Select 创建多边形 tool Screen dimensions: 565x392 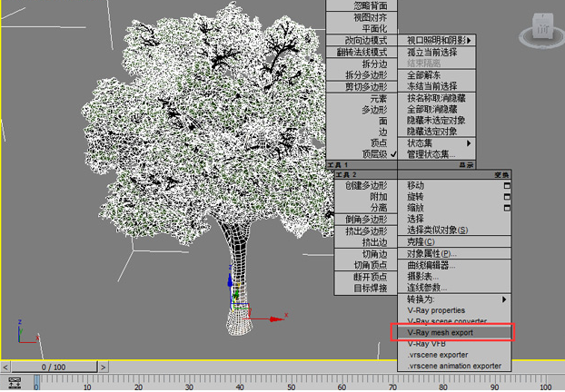(366, 186)
